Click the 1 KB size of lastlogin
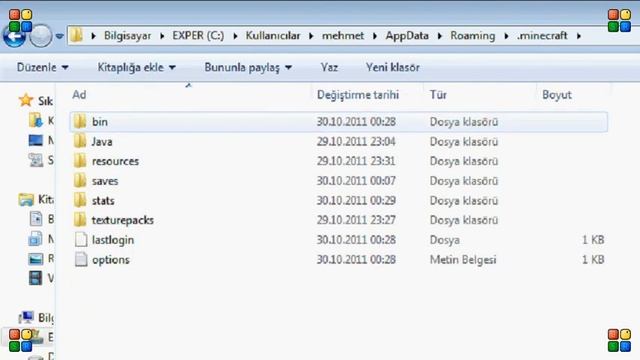The image size is (640, 360). click(593, 240)
